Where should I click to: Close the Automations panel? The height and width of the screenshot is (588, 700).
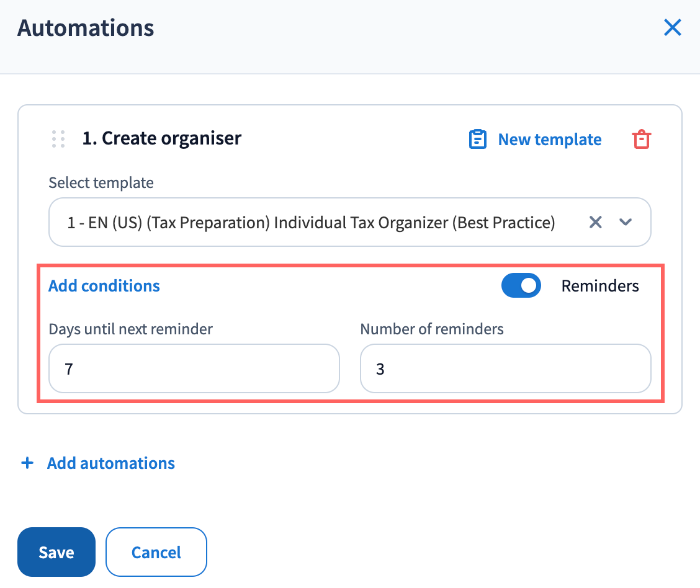pyautogui.click(x=673, y=28)
